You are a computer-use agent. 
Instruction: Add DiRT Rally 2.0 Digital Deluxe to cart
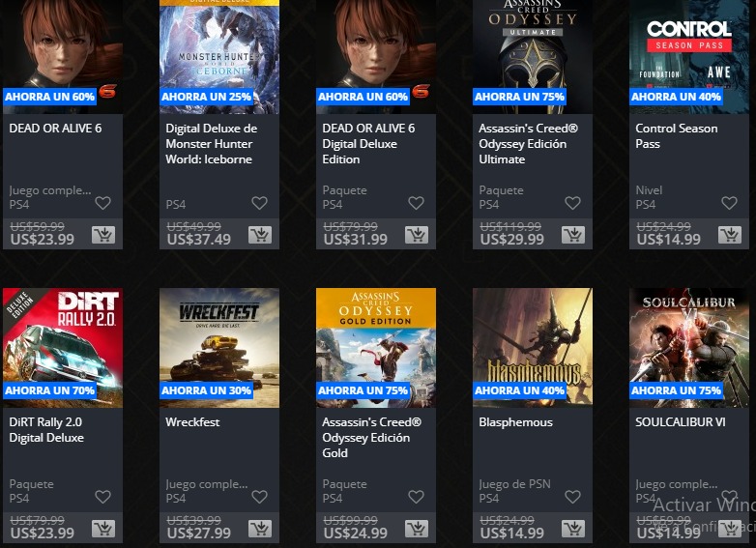pyautogui.click(x=103, y=529)
